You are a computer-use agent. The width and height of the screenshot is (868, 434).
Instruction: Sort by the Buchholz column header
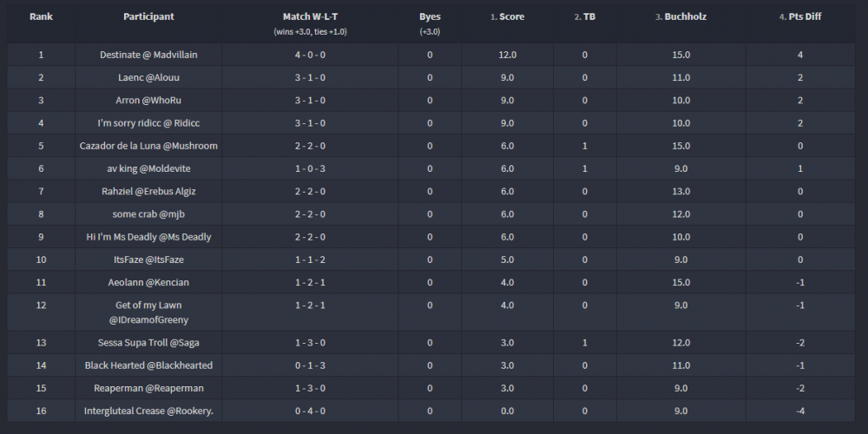point(685,16)
